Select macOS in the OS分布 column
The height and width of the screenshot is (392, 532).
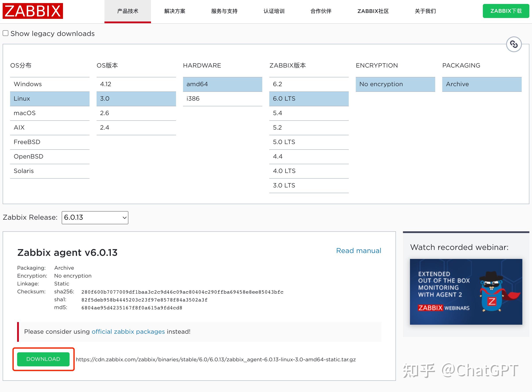click(50, 113)
